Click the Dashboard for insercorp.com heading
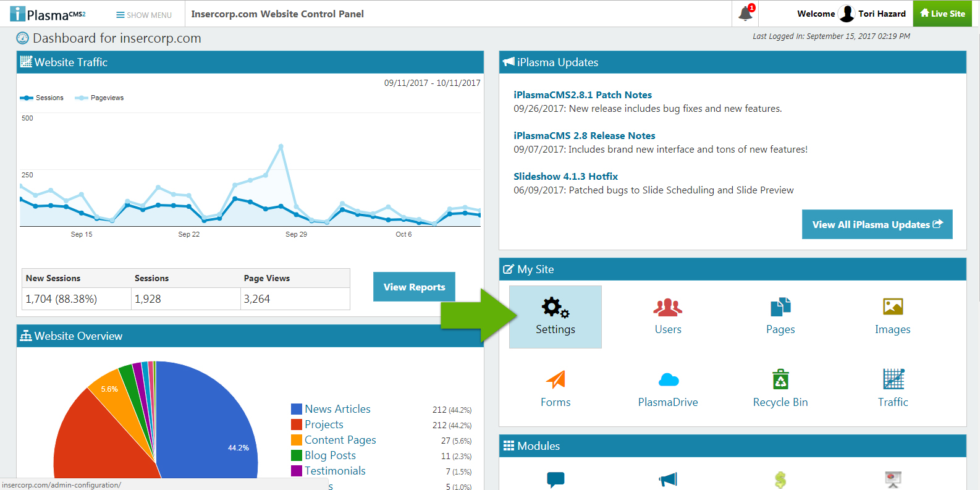The image size is (980, 490). [x=117, y=38]
